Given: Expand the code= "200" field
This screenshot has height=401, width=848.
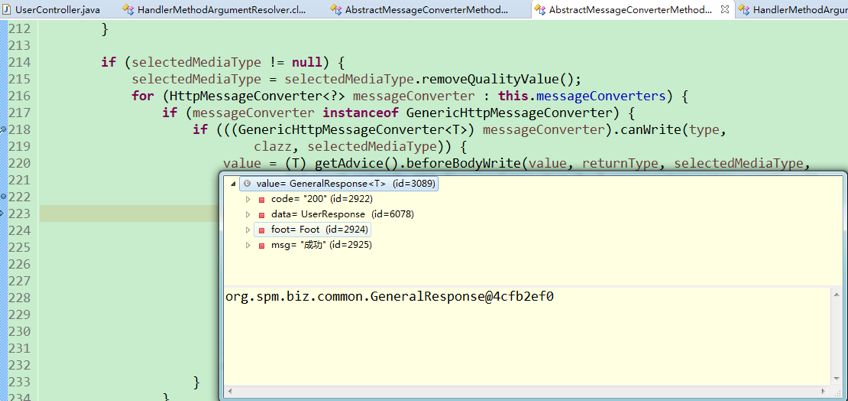Looking at the screenshot, I should 248,199.
